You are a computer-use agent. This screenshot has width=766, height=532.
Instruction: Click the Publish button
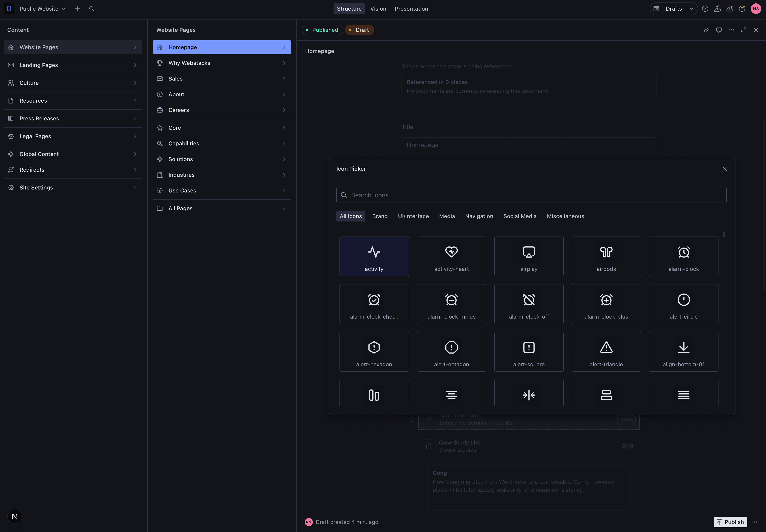[731, 522]
